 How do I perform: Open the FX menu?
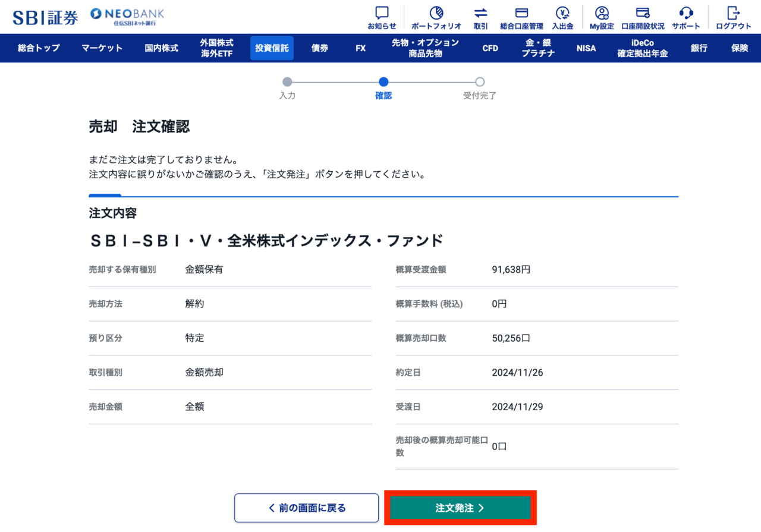360,48
